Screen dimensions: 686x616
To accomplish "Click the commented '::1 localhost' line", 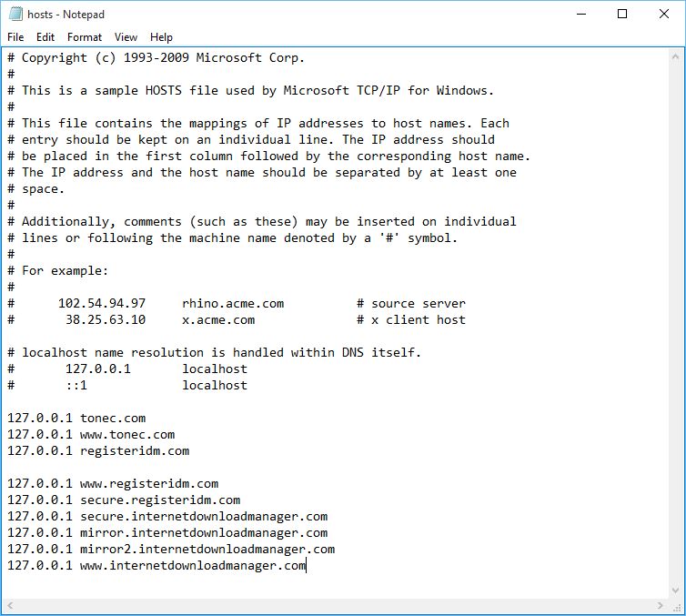I will pos(127,386).
